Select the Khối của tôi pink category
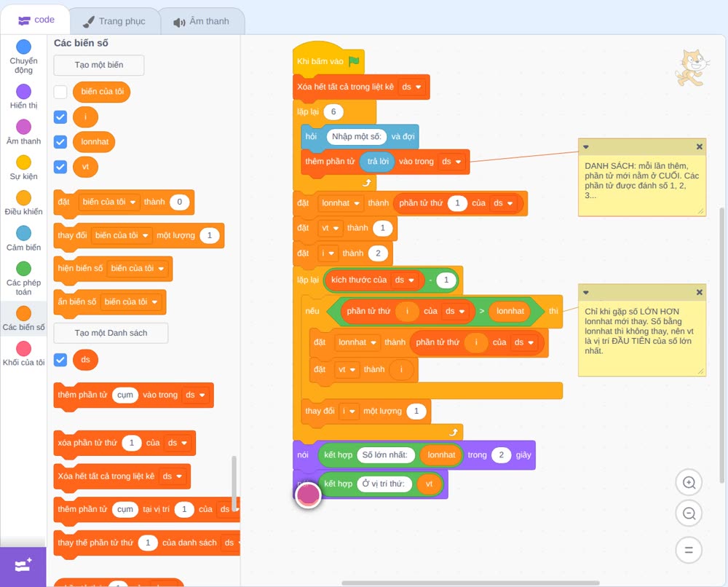The width and height of the screenshot is (728, 587). [24, 348]
